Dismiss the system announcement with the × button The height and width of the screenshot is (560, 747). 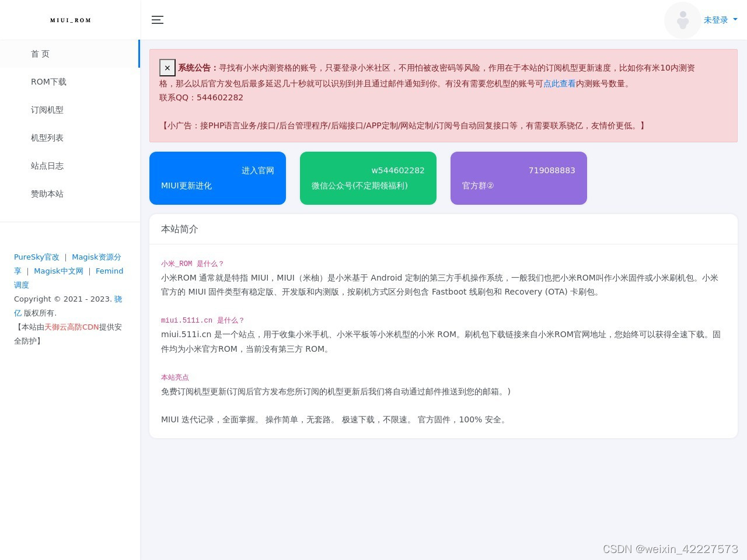click(167, 68)
